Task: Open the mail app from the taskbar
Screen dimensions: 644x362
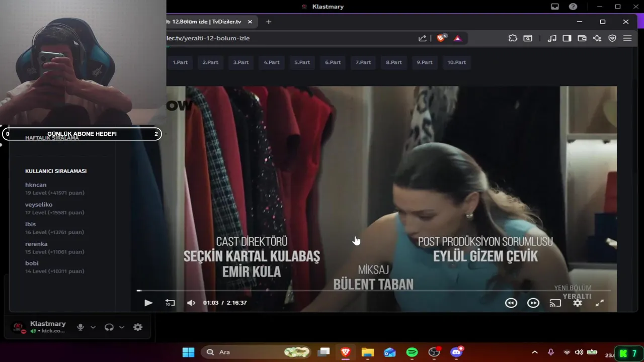Action: click(390, 352)
